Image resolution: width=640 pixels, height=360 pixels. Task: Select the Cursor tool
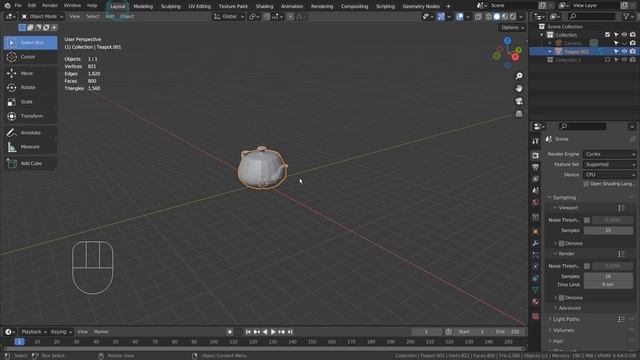click(30, 57)
